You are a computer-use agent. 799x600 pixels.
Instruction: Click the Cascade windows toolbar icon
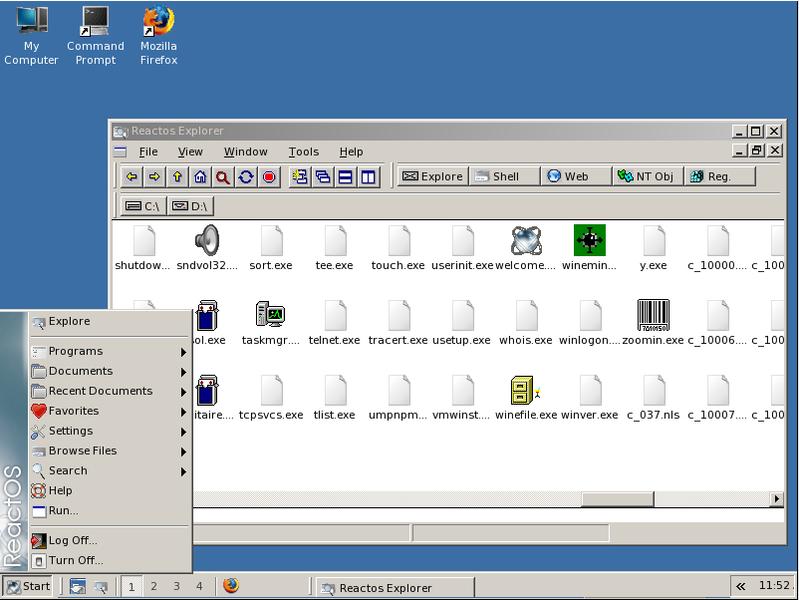(x=323, y=177)
